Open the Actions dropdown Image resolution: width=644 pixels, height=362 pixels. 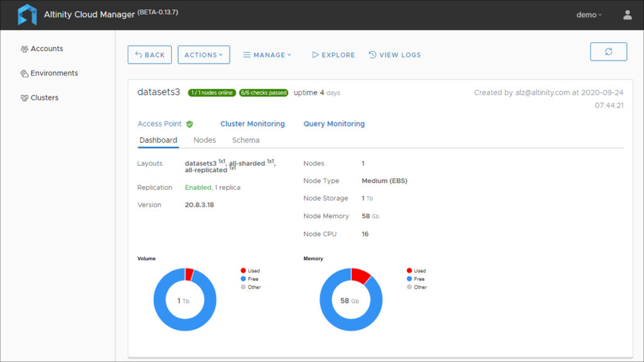(204, 55)
